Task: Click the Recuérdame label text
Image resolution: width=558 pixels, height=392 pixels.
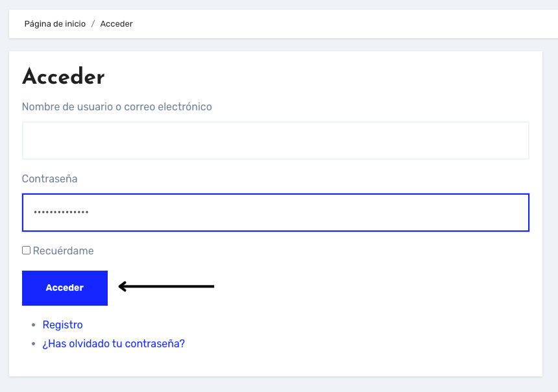Action: pyautogui.click(x=63, y=251)
